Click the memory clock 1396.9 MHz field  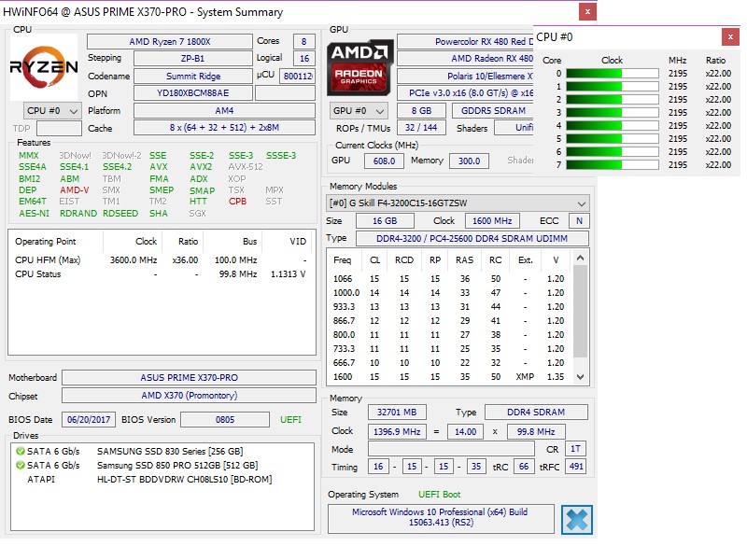[x=397, y=432]
